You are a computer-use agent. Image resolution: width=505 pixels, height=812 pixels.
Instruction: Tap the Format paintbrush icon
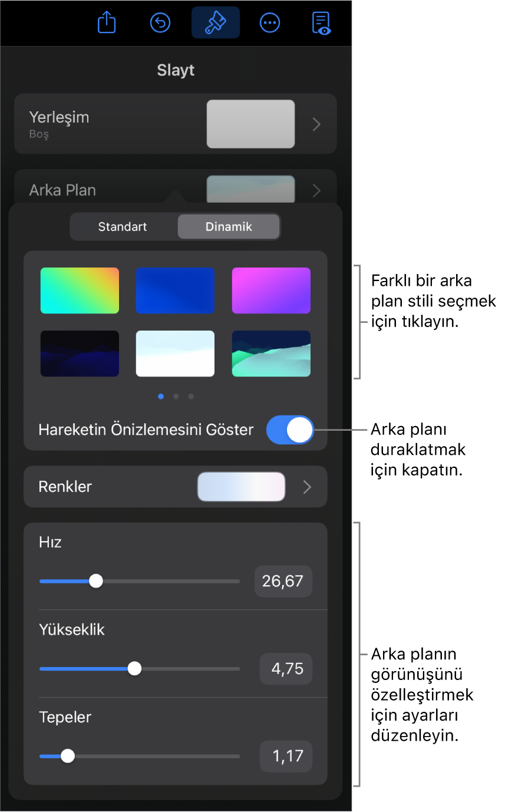[x=216, y=22]
